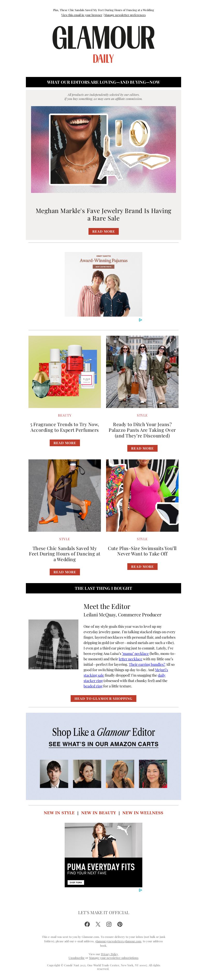Open See What's in Our Amazon Carts

click(103, 744)
